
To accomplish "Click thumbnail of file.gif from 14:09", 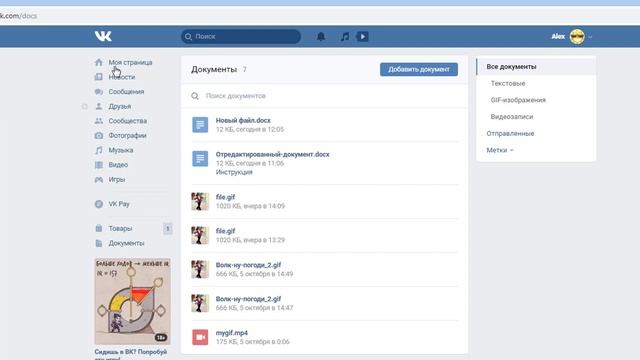I will coord(200,202).
